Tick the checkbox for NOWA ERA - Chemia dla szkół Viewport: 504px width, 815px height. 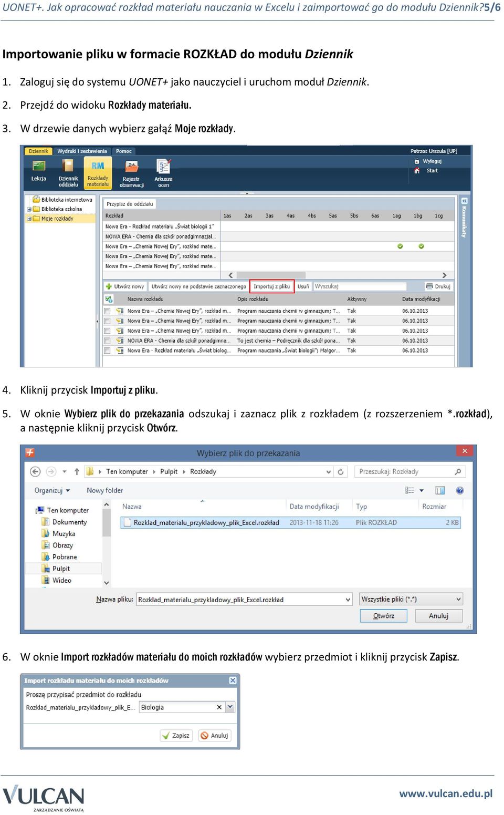(x=107, y=341)
